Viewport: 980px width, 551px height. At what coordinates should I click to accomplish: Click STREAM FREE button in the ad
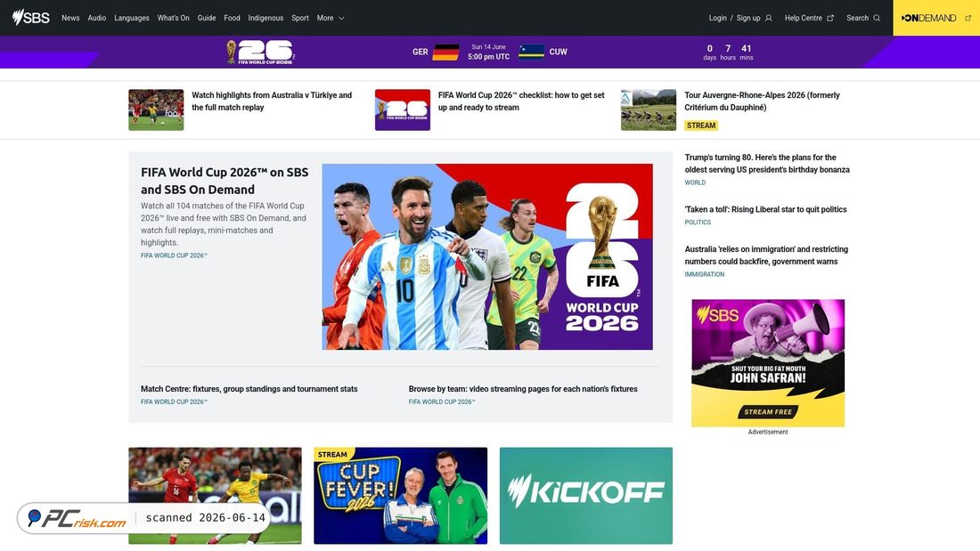[768, 411]
